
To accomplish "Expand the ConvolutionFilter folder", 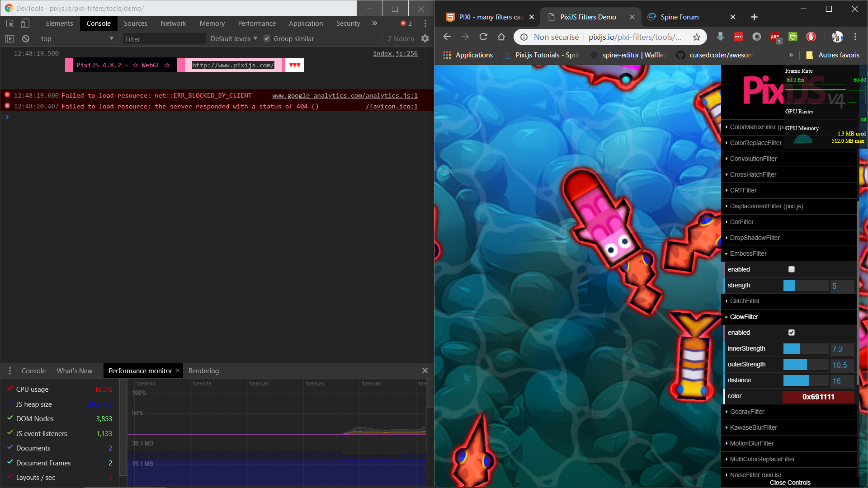I will coord(789,159).
